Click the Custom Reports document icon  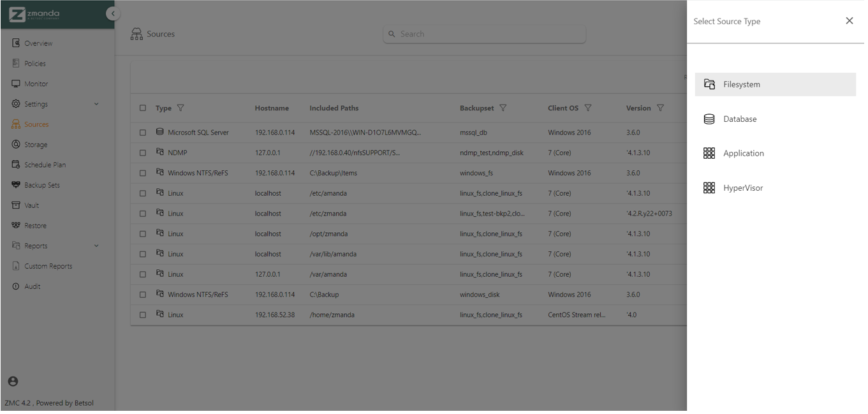(16, 266)
